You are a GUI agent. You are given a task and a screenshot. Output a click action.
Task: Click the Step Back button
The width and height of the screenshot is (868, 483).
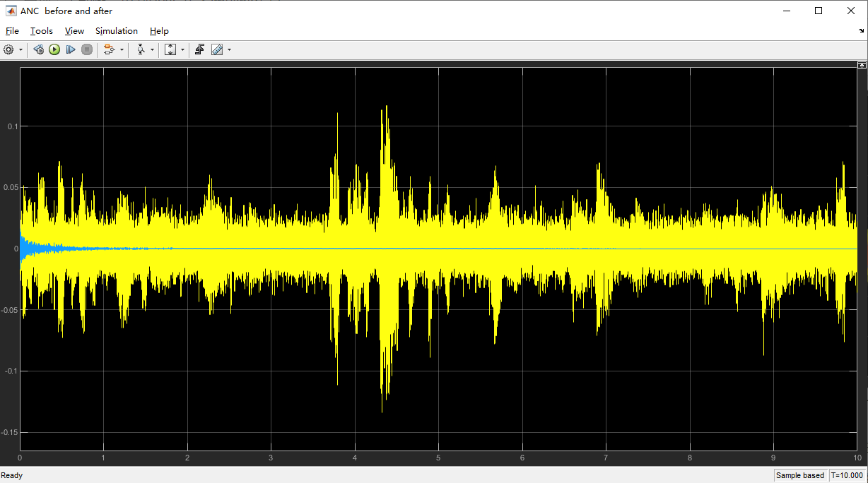39,49
